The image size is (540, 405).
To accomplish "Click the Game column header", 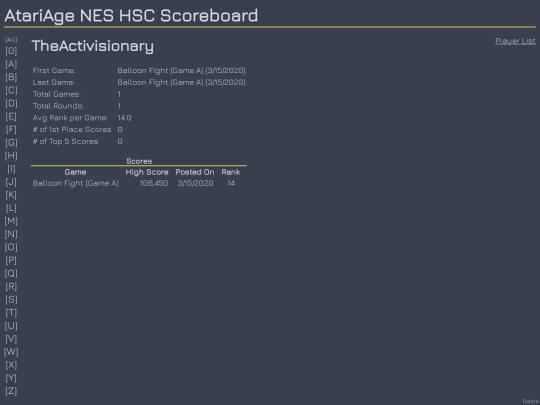I will tap(75, 172).
